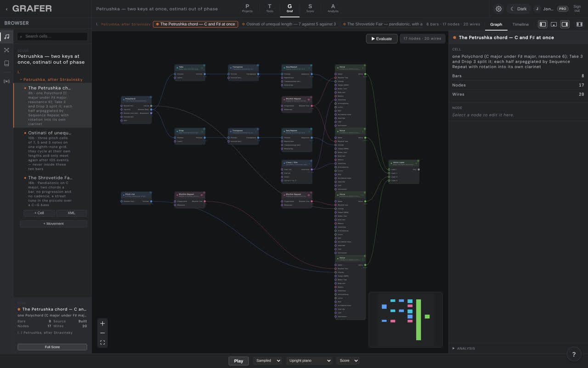This screenshot has height=368, width=588.
Task: Click the graph minimap
Action: pyautogui.click(x=405, y=319)
